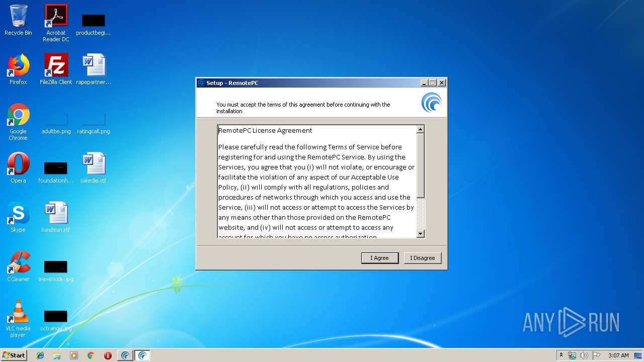Select the FileZilla Client desktop shortcut
The image size is (644, 362).
click(56, 69)
